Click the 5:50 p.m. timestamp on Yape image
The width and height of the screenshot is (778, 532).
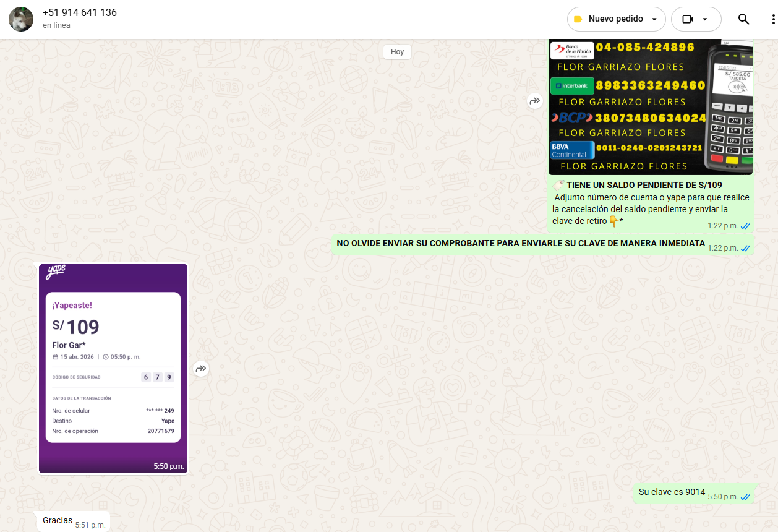point(169,466)
